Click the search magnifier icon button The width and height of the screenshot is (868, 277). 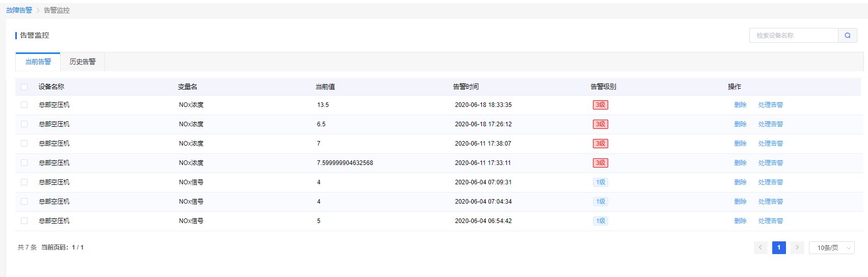point(848,36)
